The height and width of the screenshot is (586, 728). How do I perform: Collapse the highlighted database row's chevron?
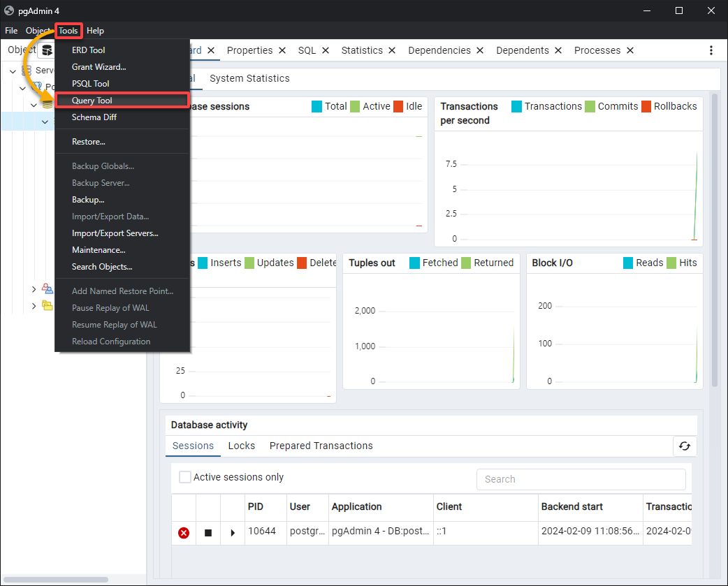tap(45, 122)
